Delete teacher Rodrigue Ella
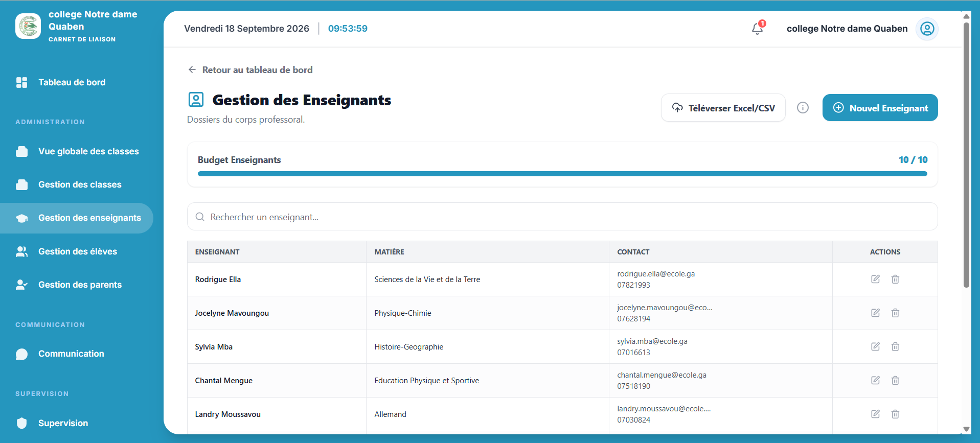This screenshot has width=980, height=443. tap(895, 279)
